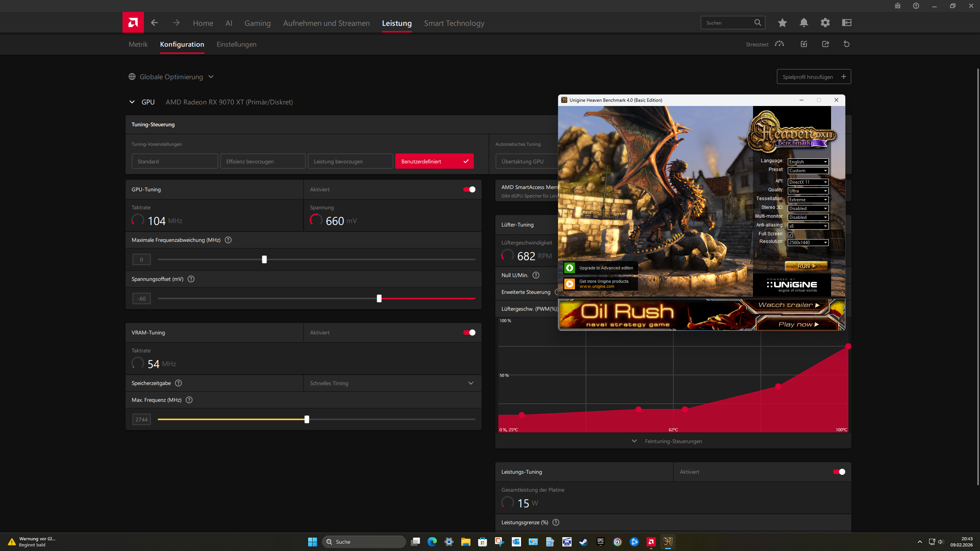Open the Stresstest gauge icon
Image resolution: width=980 pixels, height=551 pixels.
[x=779, y=44]
